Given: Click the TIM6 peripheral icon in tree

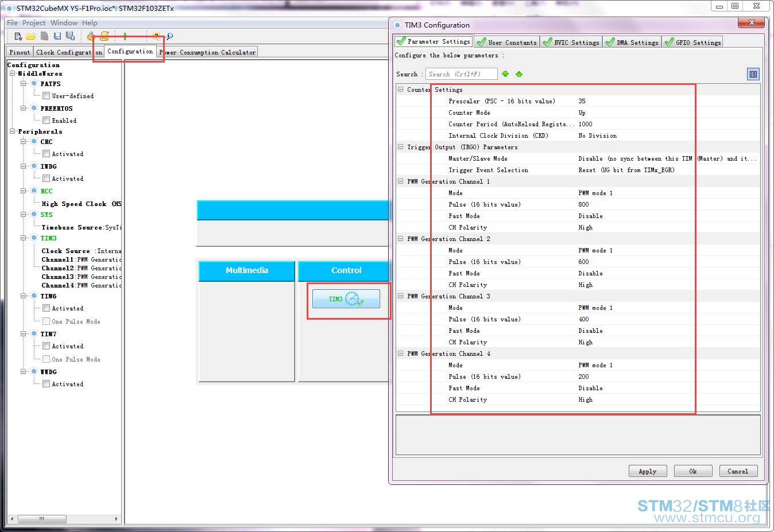Looking at the screenshot, I should pyautogui.click(x=34, y=296).
